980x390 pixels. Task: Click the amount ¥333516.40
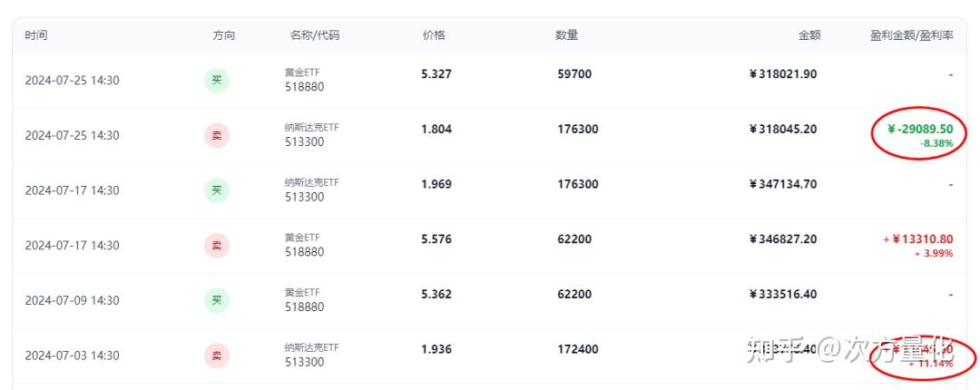point(782,295)
